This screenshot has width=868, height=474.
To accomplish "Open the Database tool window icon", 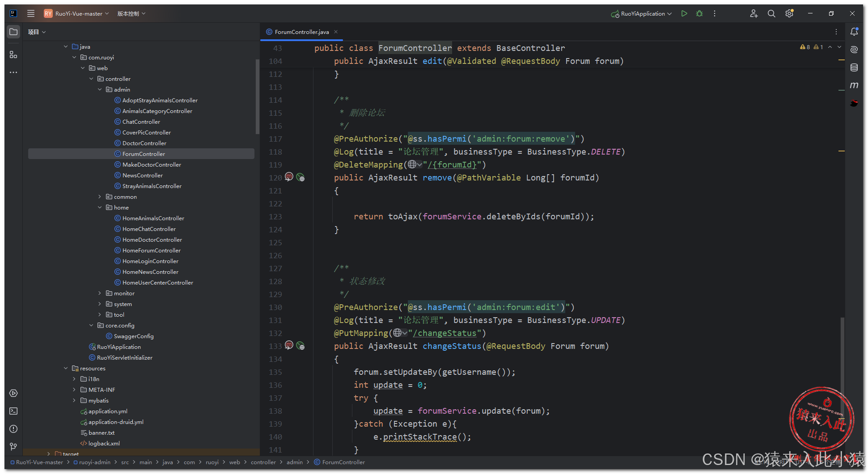I will [x=854, y=67].
